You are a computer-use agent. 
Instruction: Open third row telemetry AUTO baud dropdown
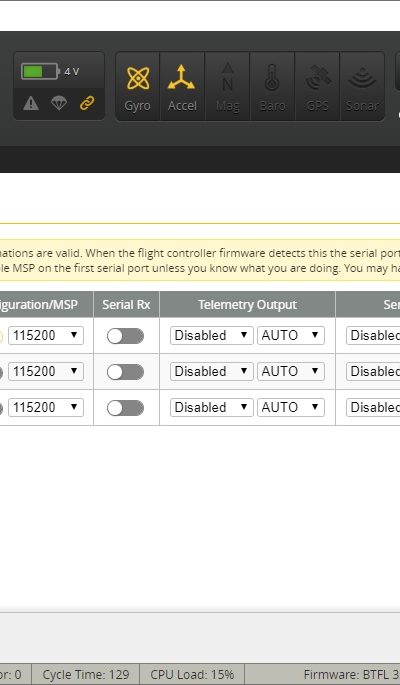pos(291,408)
